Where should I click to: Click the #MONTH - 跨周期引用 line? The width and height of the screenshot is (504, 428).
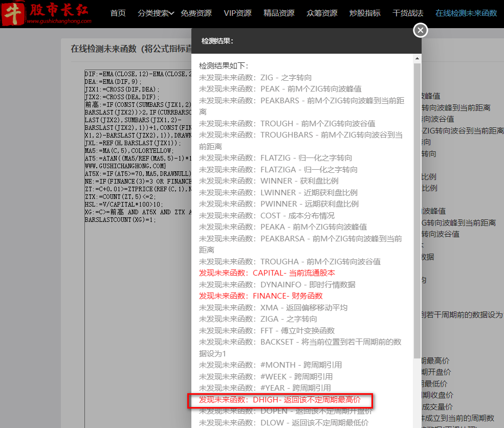[x=270, y=365]
